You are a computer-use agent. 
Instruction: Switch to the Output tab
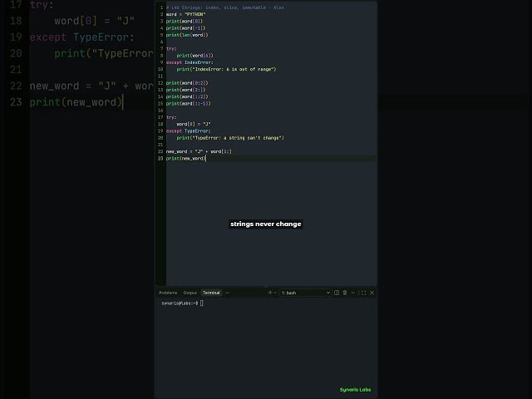tap(190, 293)
